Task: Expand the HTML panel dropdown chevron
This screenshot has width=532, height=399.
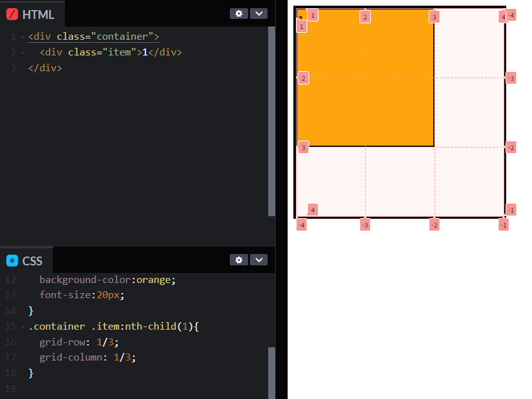Action: coord(259,14)
